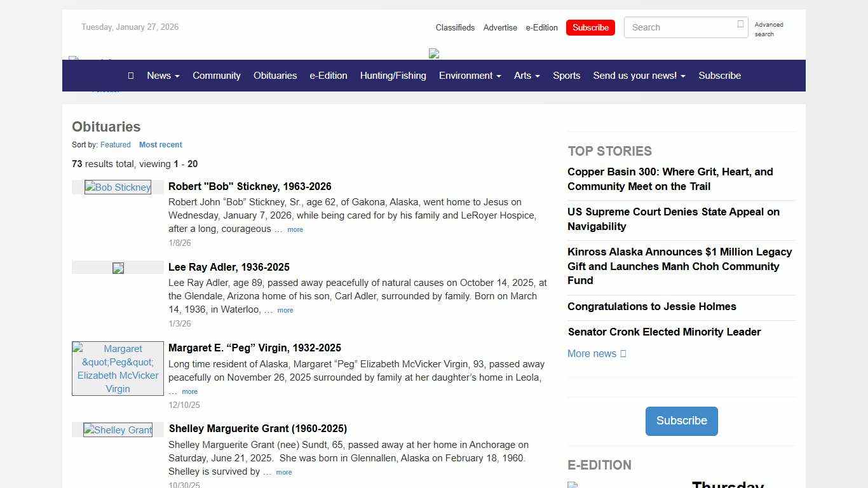This screenshot has height=488, width=868.
Task: Open Bob Stickney obituary photo thumbnail
Action: pyautogui.click(x=118, y=187)
